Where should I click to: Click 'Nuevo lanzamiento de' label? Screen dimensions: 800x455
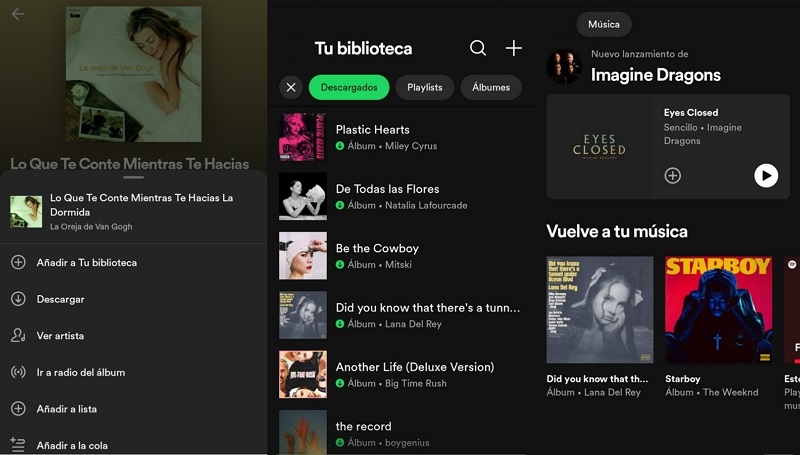[639, 54]
